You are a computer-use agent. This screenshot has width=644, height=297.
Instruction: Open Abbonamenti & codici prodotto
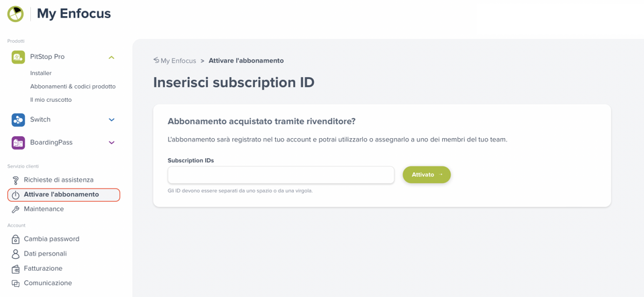72,86
